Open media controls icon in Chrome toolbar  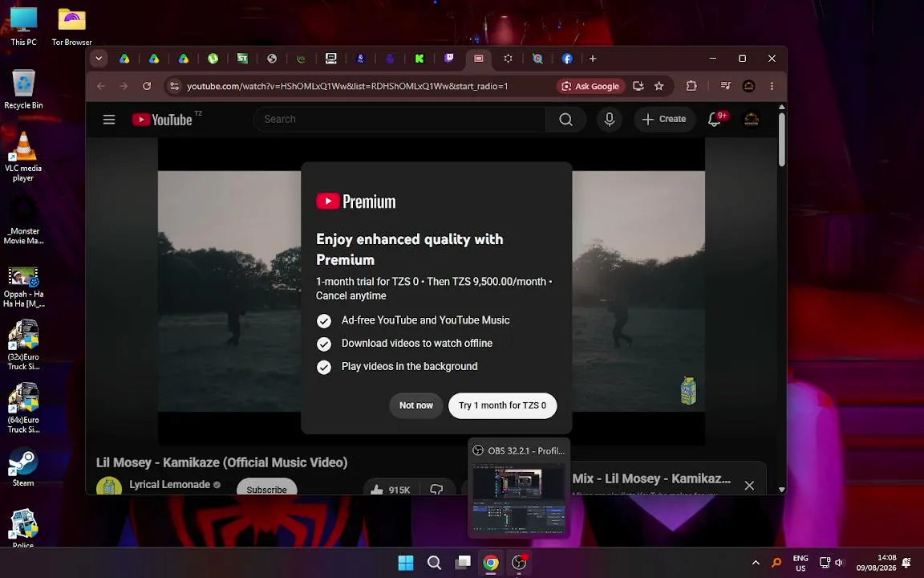tap(726, 86)
